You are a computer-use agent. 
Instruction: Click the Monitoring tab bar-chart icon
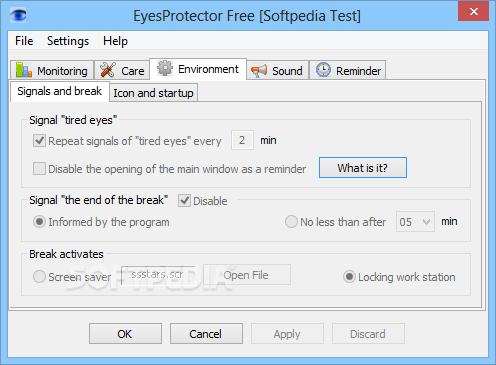tap(24, 70)
